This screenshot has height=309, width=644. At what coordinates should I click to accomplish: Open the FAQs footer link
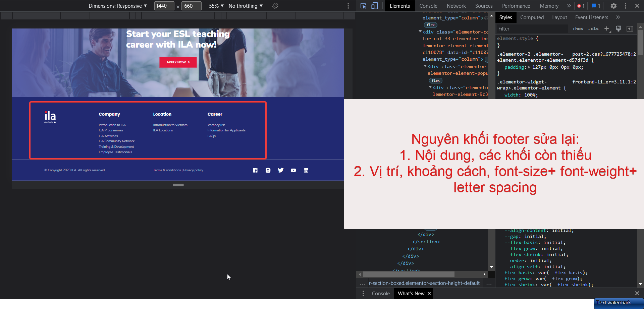coord(211,136)
